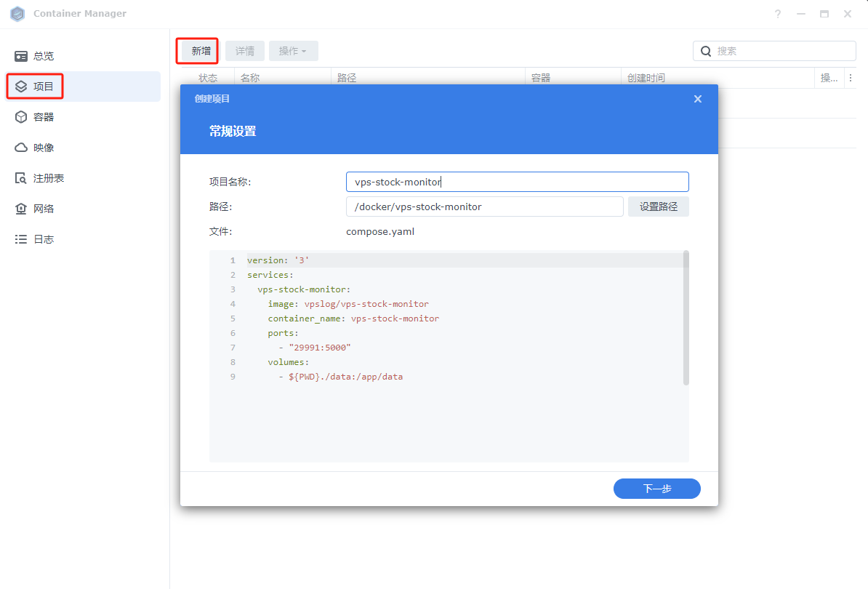Click the 映像 cloud sidebar icon

[x=21, y=147]
